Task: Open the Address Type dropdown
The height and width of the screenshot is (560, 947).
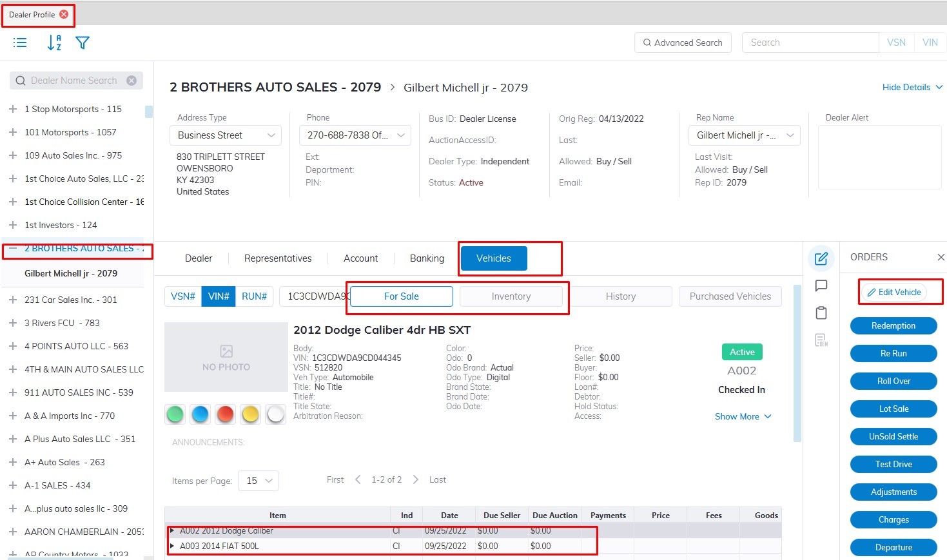Action: 226,135
